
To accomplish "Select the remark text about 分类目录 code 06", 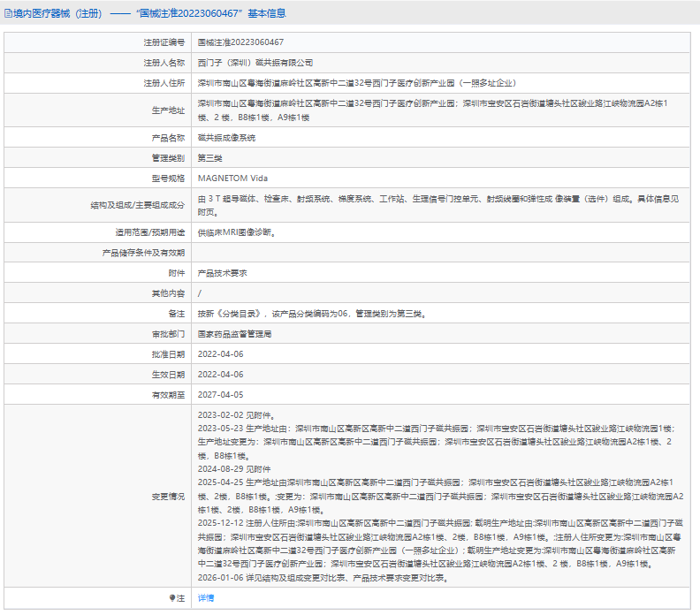I will [x=312, y=314].
